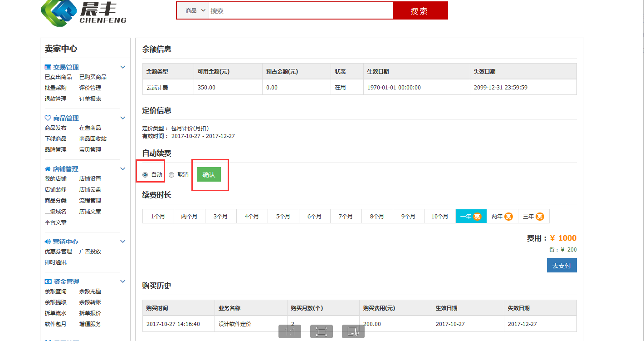
Task: Select the 6个月 renewal duration
Action: coord(315,216)
